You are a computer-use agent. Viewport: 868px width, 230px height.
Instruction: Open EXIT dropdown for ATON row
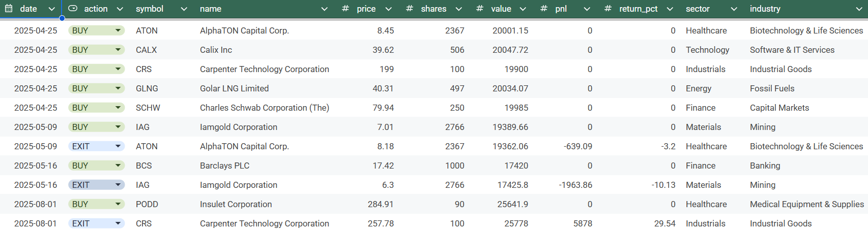coord(118,146)
